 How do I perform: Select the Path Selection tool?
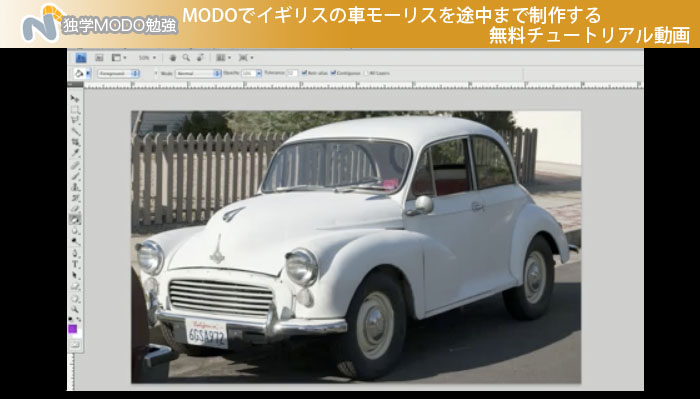click(75, 275)
